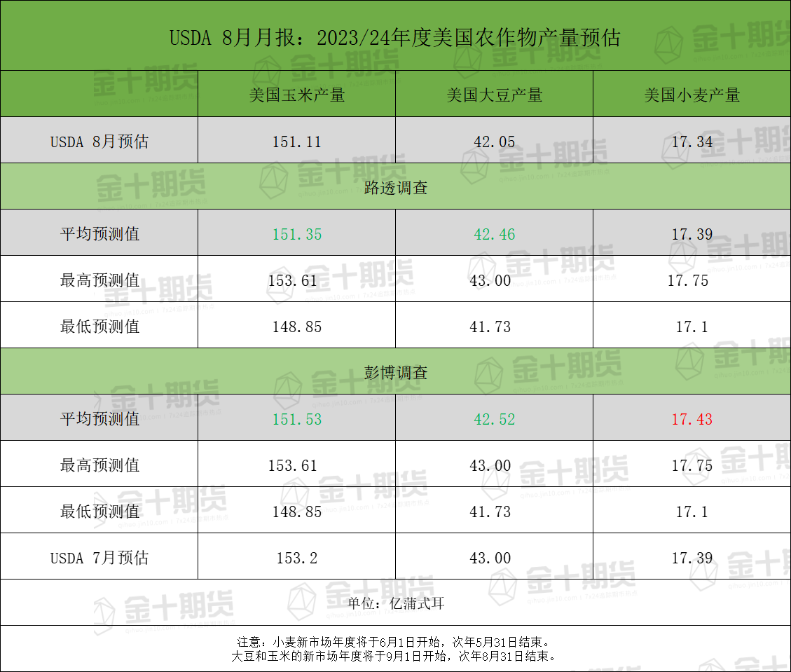Click the '彭博调查' section heading
Screen dimensions: 791x672
tap(395, 373)
